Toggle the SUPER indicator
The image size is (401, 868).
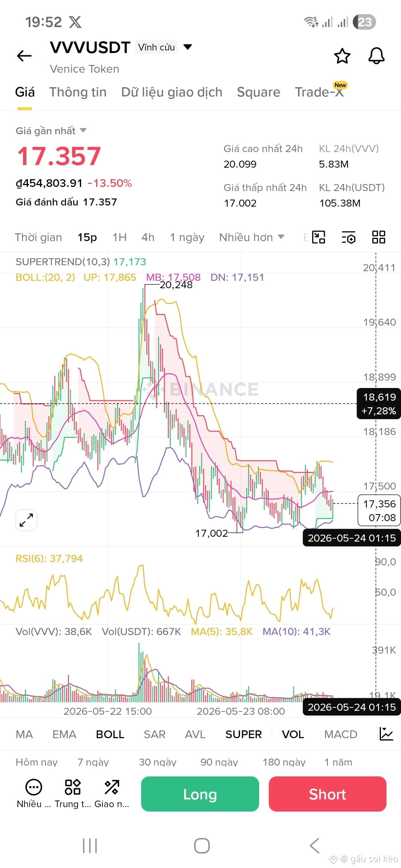pos(244,734)
